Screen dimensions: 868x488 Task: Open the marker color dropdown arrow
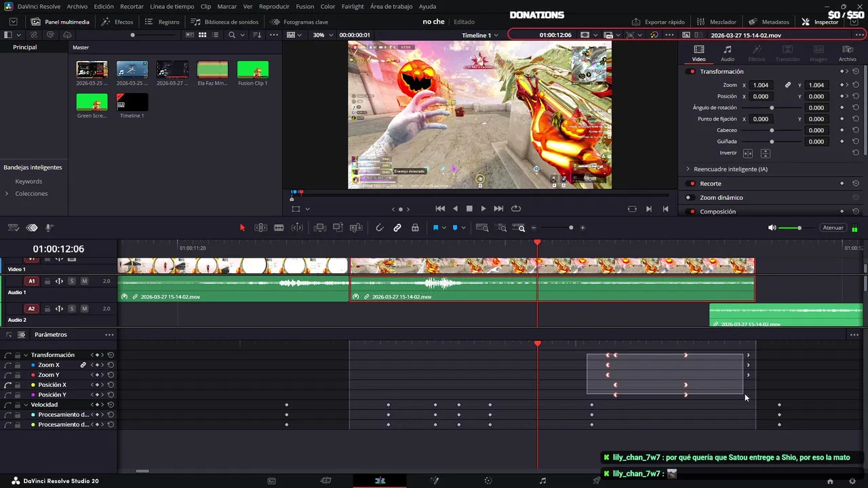pos(463,228)
